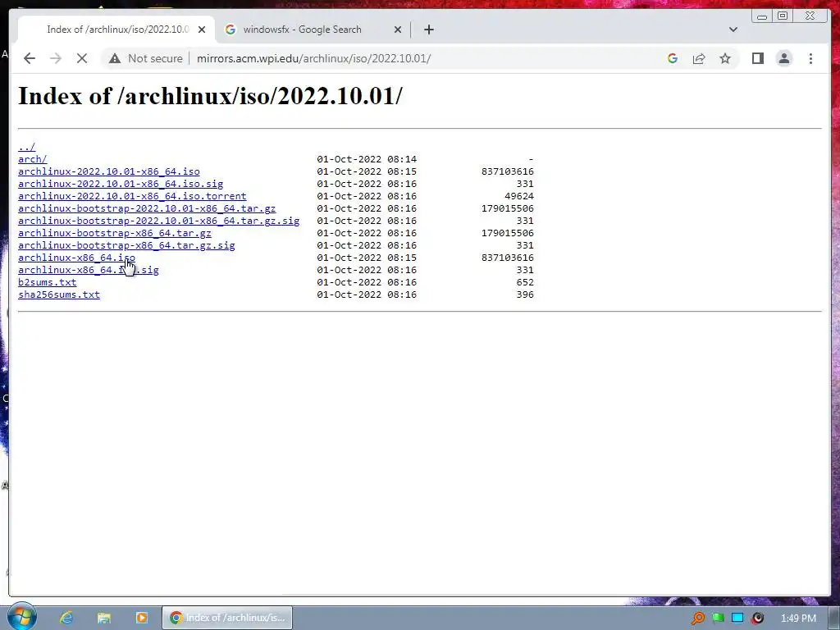Open the 1:49 PM taskbar clock
Viewport: 840px width, 630px height.
[x=798, y=619]
